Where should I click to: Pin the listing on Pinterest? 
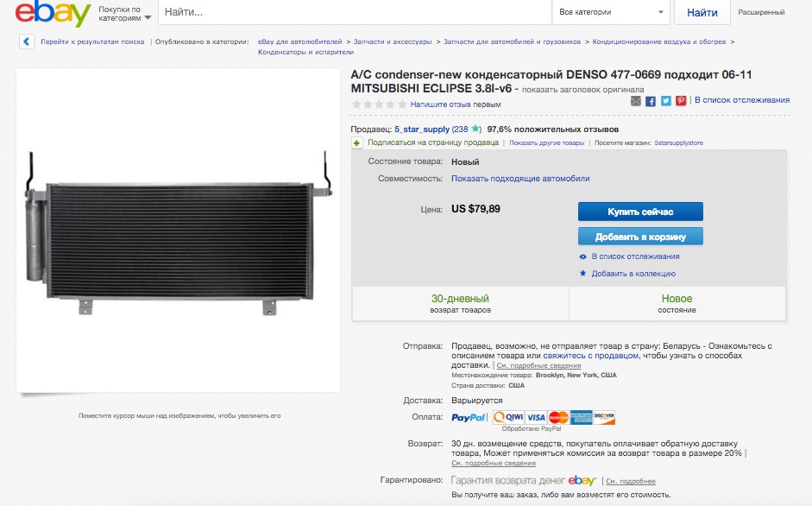(x=681, y=101)
